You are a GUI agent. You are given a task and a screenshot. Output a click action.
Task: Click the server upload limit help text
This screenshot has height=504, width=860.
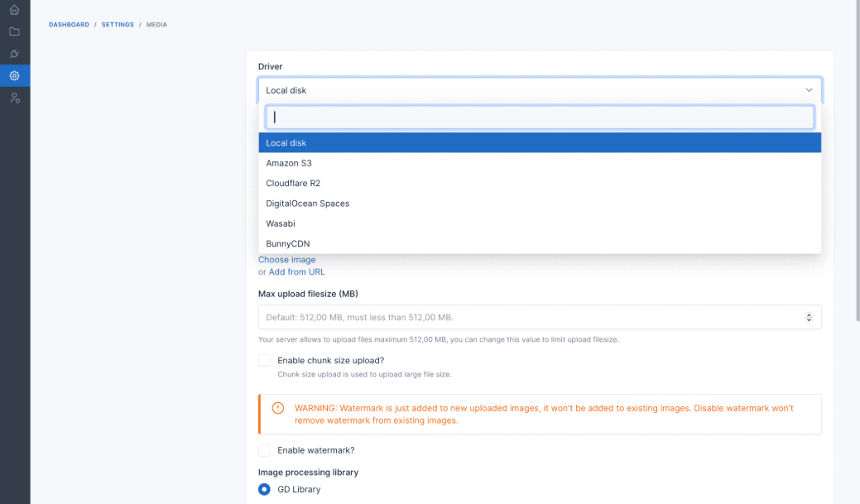(x=438, y=339)
